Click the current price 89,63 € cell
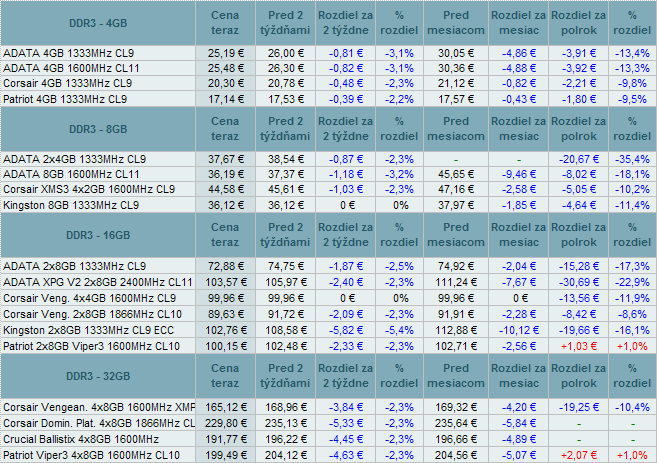The width and height of the screenshot is (657, 463). [x=226, y=314]
